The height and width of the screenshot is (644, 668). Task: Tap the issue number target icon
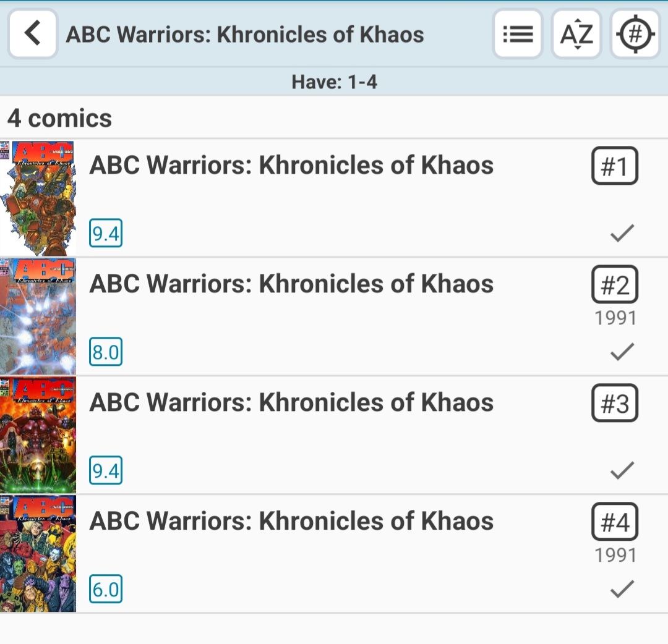click(635, 34)
